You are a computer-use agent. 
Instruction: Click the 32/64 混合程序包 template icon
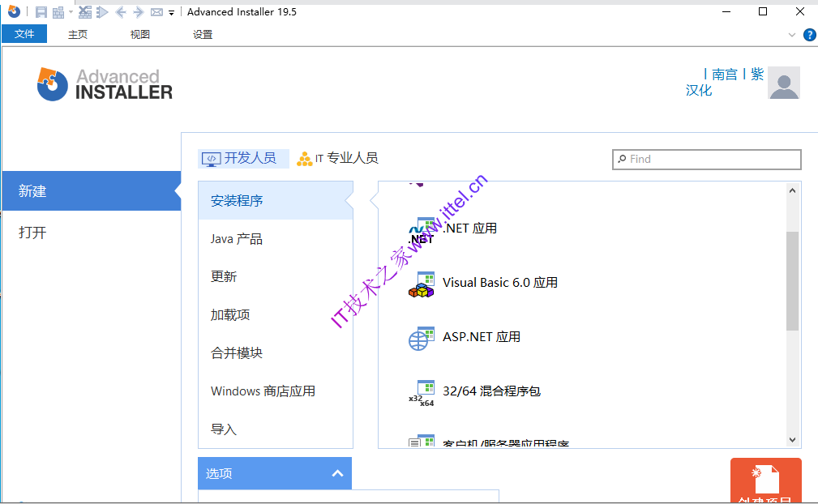(x=422, y=393)
